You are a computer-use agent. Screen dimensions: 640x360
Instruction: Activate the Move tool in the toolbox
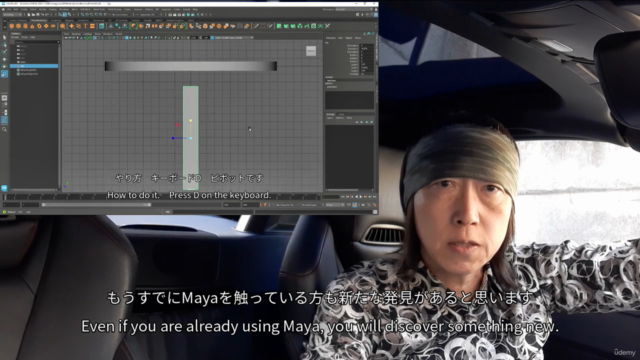tap(4, 59)
